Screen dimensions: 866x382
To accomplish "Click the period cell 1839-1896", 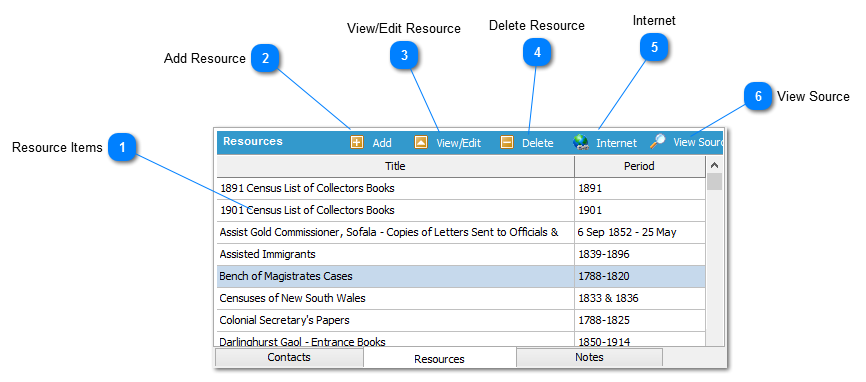I will point(640,254).
